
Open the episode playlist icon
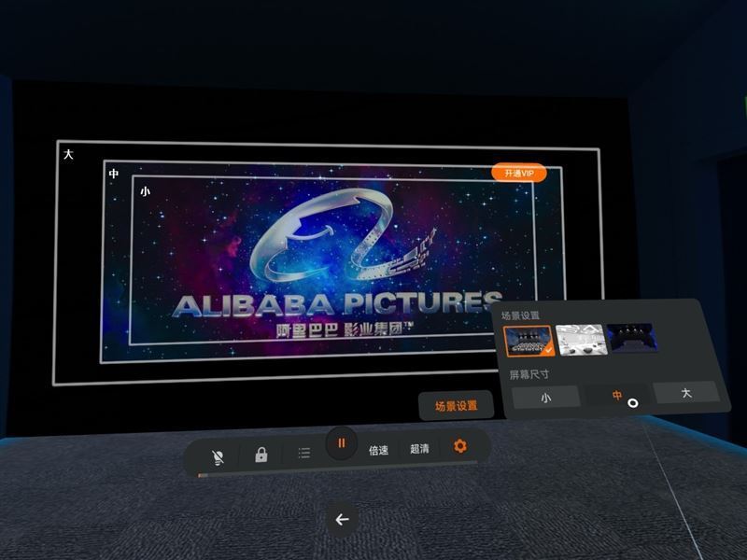tap(304, 453)
